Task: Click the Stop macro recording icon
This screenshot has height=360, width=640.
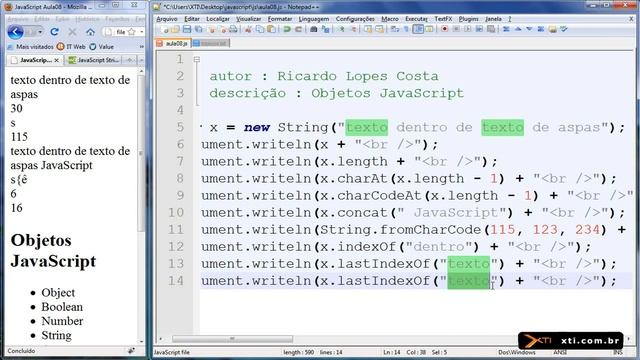Action: click(456, 29)
